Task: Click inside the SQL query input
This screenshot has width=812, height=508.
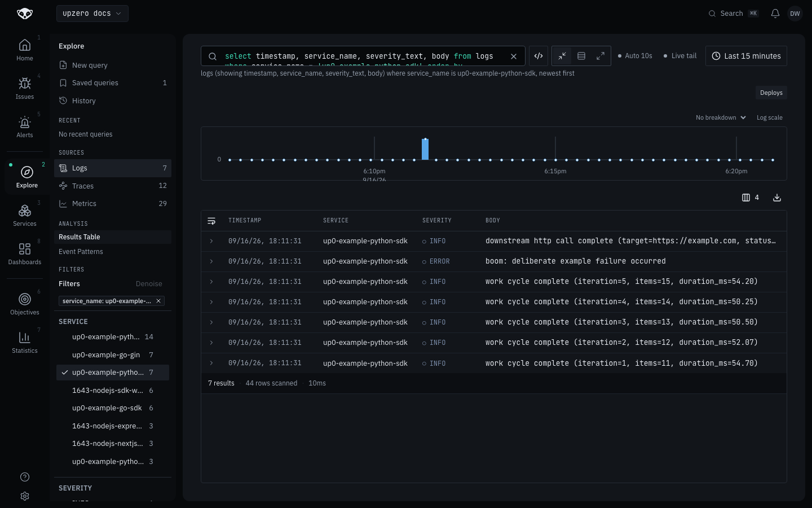Action: click(361, 56)
